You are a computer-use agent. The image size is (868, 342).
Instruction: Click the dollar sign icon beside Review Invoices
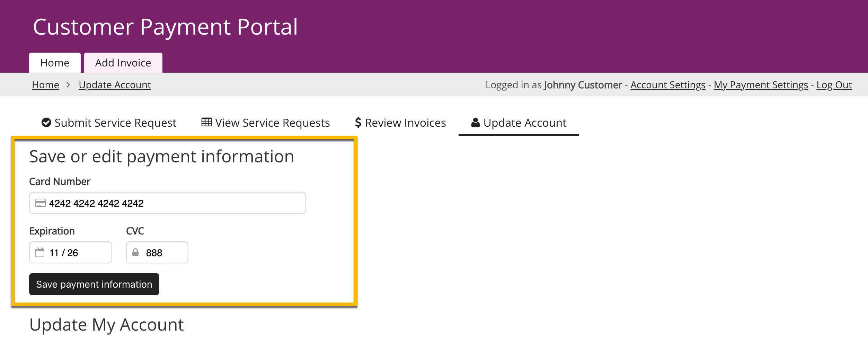click(x=358, y=123)
